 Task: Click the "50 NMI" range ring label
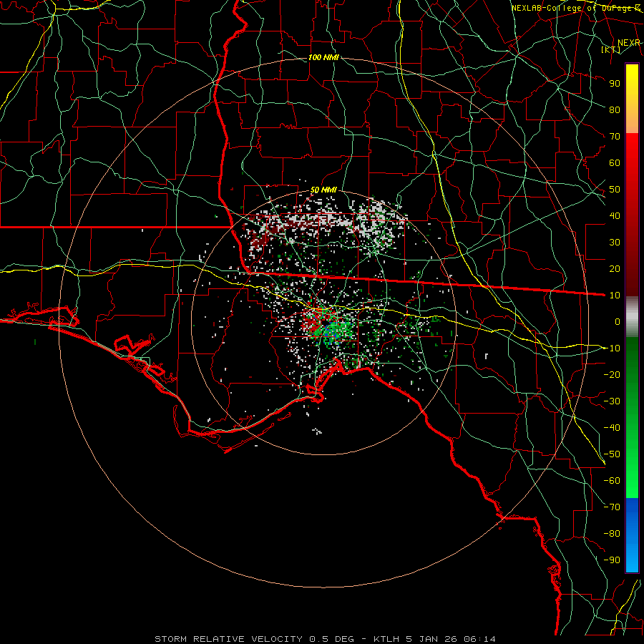coord(323,190)
